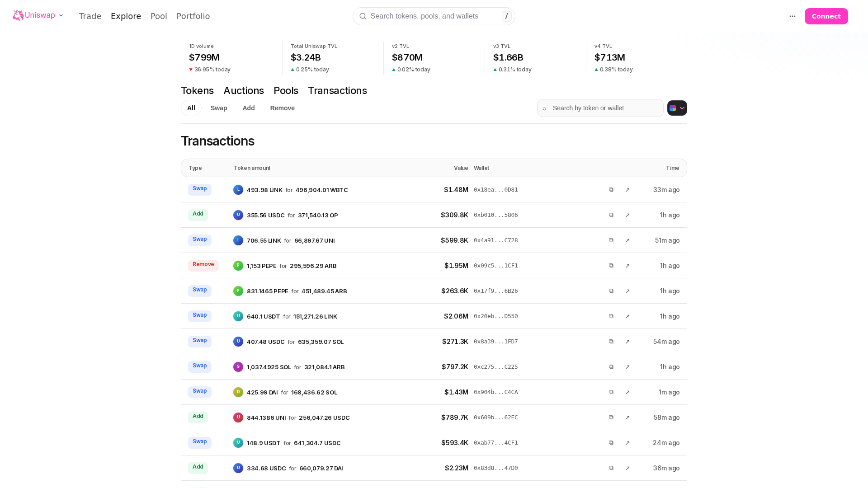Copy wallet address 0x09c5...1CF1
The width and height of the screenshot is (868, 488).
pos(611,266)
